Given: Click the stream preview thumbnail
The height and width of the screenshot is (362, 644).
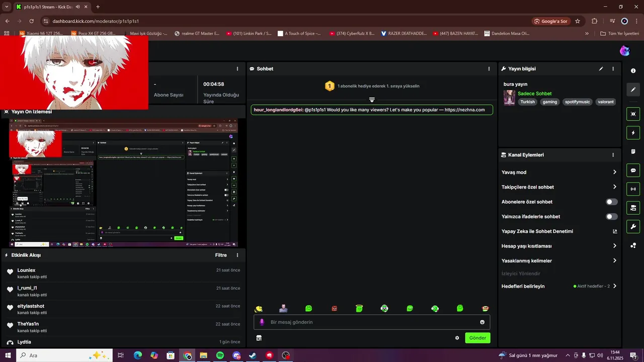Looking at the screenshot, I should (x=123, y=183).
